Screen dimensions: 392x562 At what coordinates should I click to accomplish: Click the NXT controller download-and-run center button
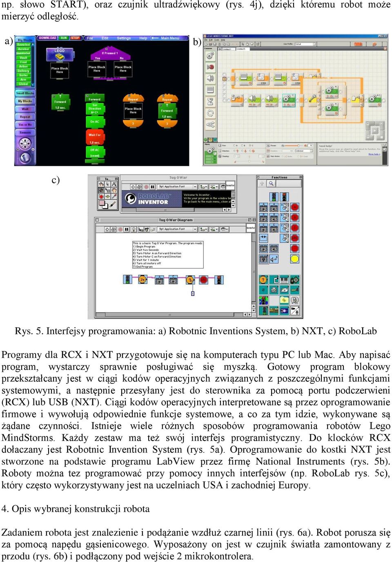(x=375, y=131)
